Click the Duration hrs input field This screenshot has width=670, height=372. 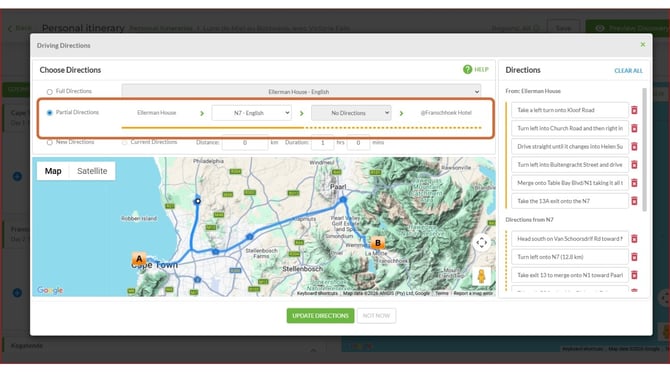[x=322, y=142]
